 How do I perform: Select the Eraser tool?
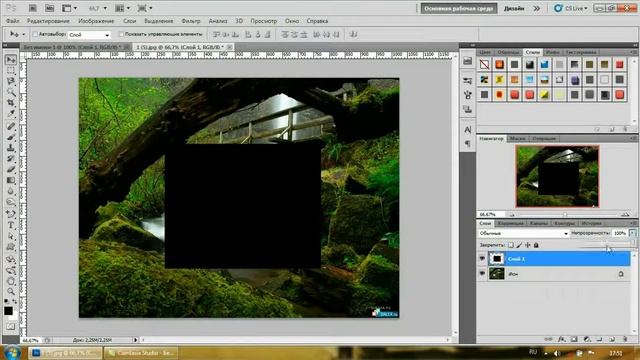point(11,169)
